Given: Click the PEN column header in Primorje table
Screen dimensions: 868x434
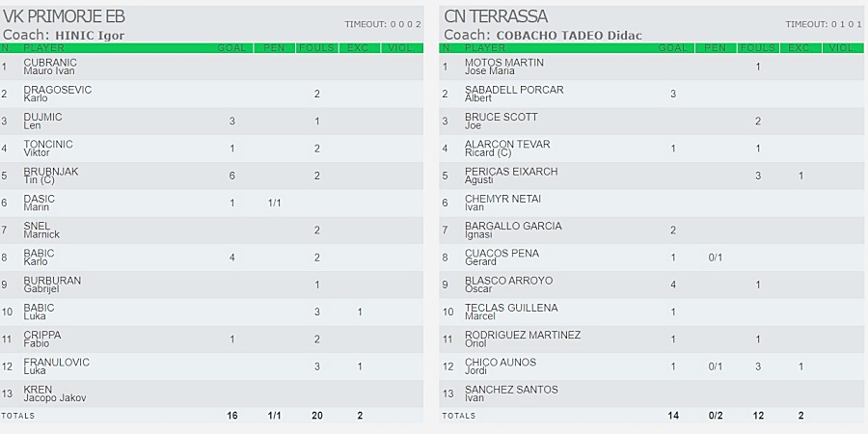Looking at the screenshot, I should coord(274,48).
